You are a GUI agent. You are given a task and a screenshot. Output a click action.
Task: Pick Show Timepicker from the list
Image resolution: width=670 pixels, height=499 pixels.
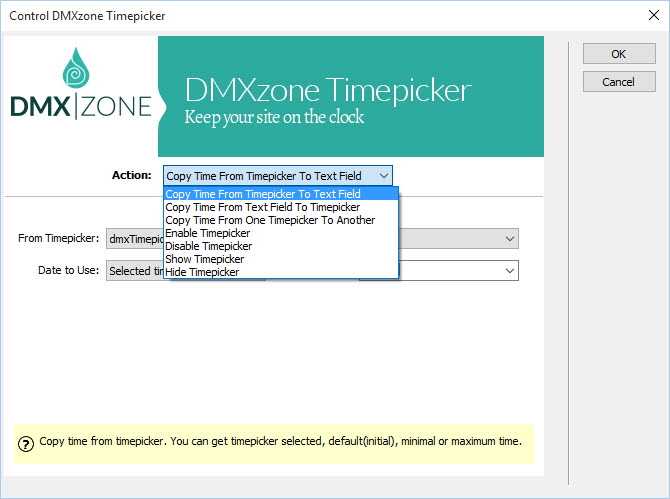[281, 259]
